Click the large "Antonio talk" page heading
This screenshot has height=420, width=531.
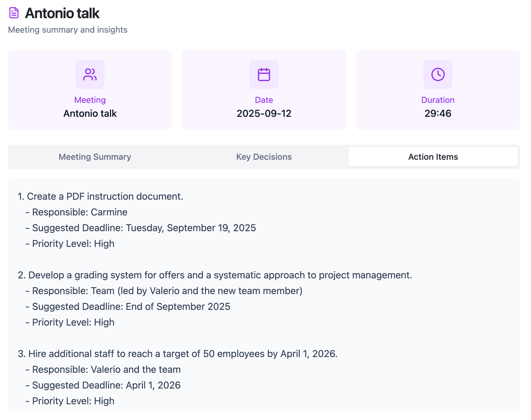(x=62, y=13)
